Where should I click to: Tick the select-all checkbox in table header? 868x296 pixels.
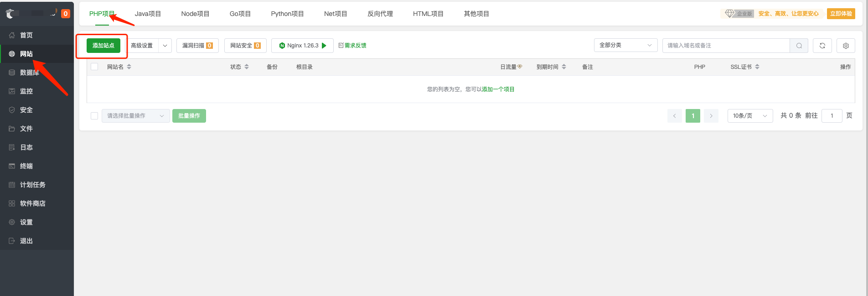click(x=94, y=67)
